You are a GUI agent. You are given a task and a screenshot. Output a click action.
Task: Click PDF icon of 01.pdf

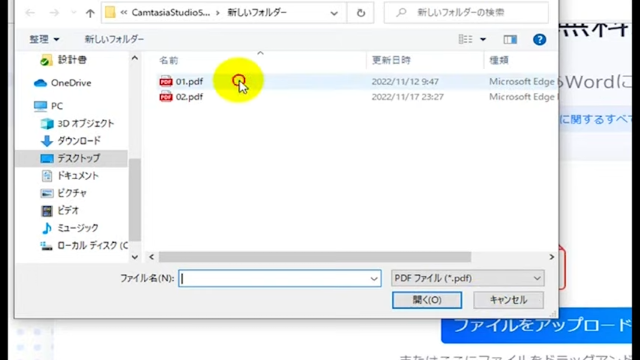(166, 82)
